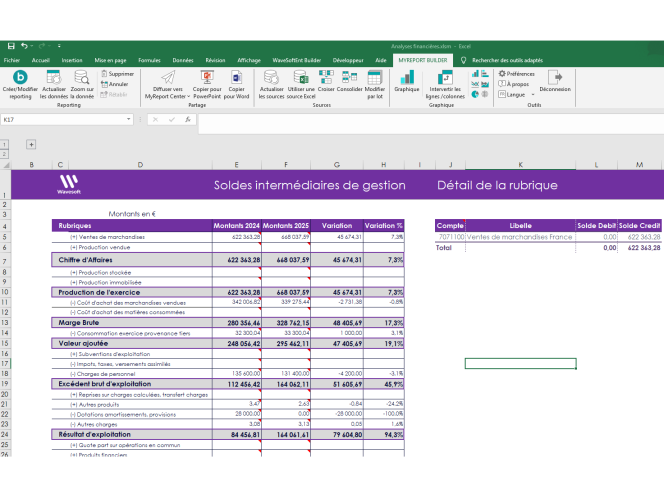Select the MYREPORT BUILDER tab

click(x=423, y=60)
